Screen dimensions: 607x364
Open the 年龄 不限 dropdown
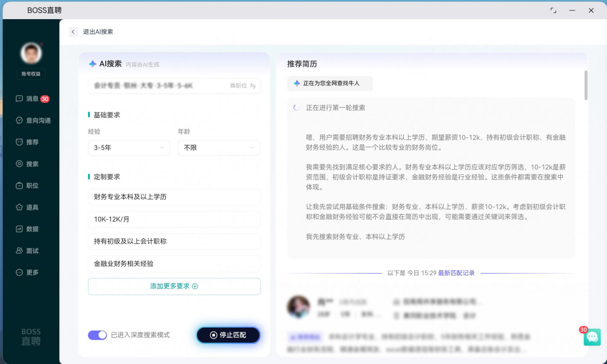point(219,148)
